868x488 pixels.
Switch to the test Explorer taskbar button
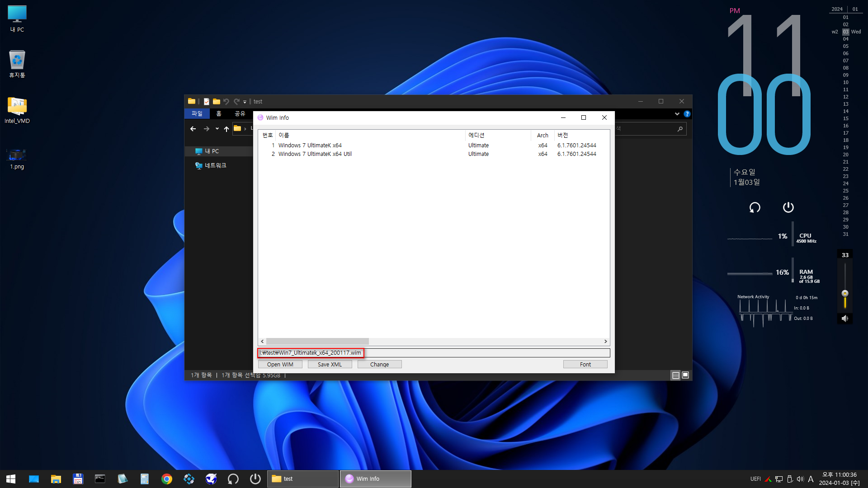pos(303,479)
